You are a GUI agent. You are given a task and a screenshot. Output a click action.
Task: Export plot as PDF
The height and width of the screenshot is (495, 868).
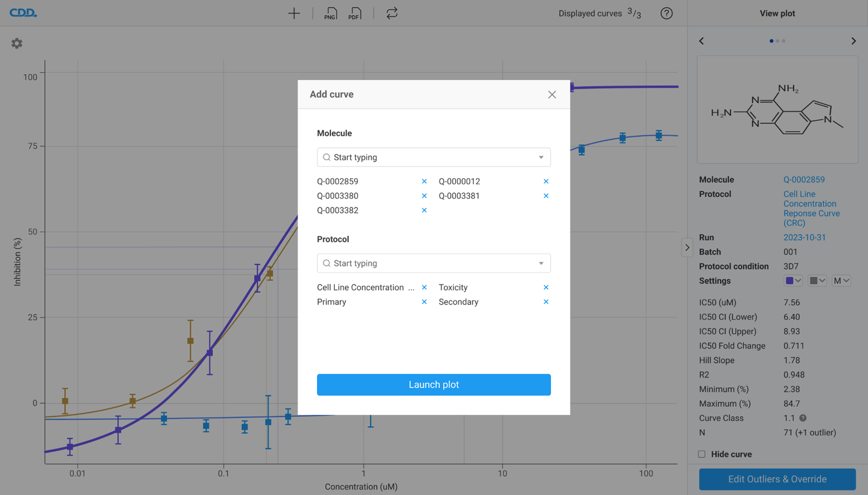click(x=354, y=13)
